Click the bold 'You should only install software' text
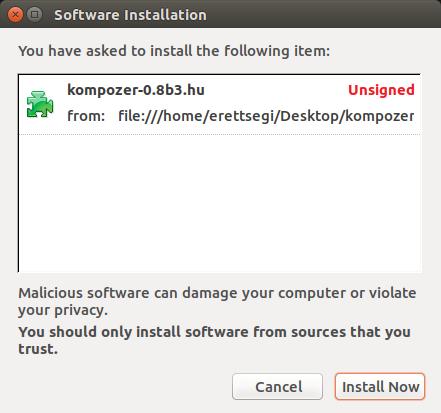 coord(133,332)
